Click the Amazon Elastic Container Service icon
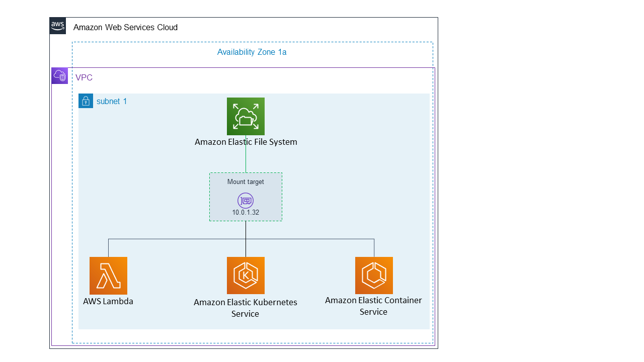644x362 pixels. [x=374, y=276]
